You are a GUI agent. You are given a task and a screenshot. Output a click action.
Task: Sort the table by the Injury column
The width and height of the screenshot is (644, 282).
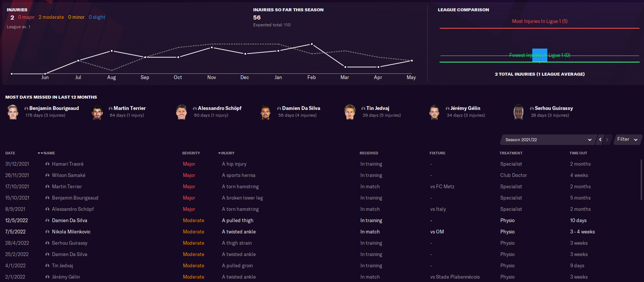pos(228,153)
